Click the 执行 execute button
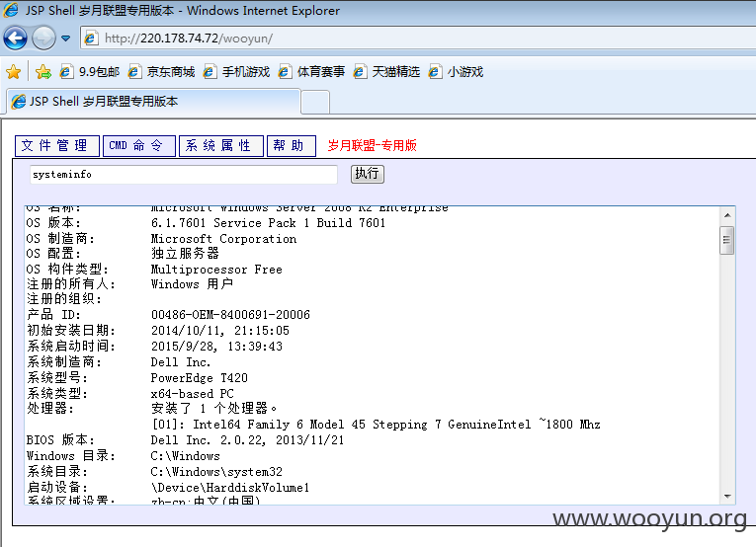756x547 pixels. click(368, 174)
